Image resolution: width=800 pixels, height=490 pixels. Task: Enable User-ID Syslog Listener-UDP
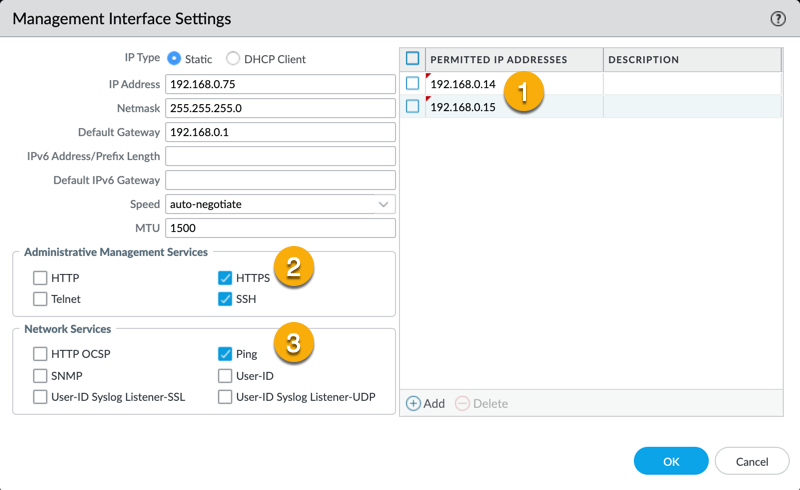(225, 397)
